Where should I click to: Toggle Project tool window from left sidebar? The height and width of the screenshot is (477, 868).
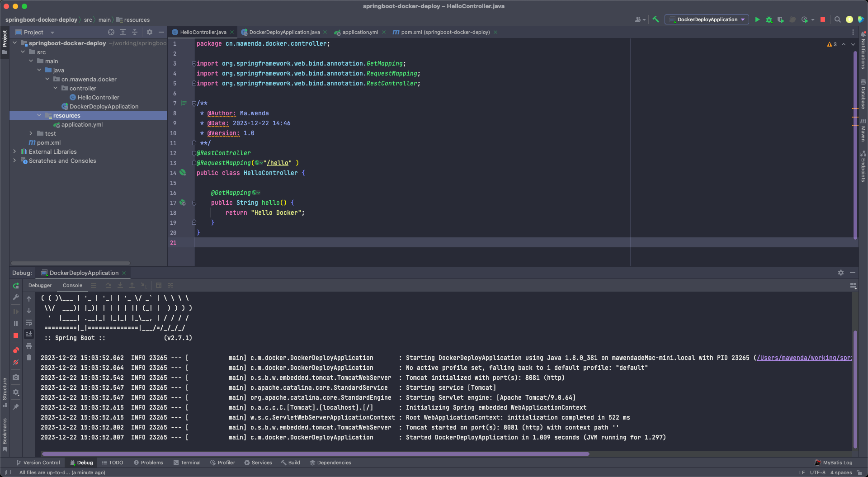click(5, 42)
